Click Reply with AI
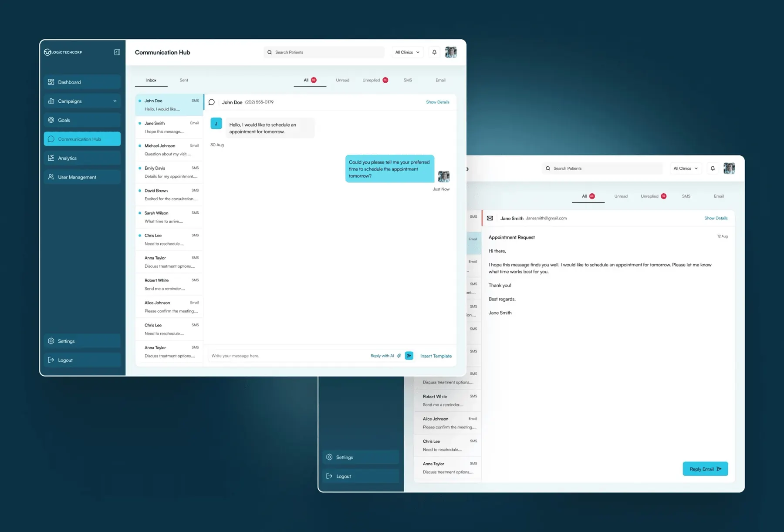Image resolution: width=784 pixels, height=532 pixels. 385,356
